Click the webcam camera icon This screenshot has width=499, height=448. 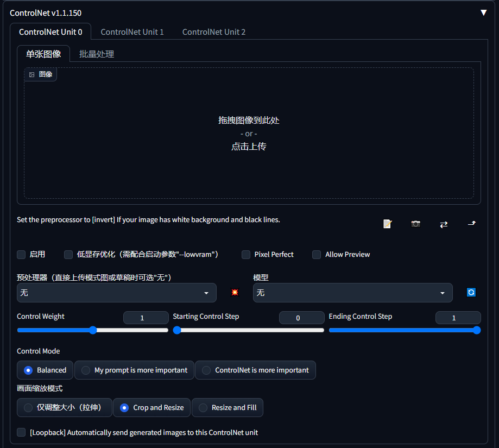click(x=415, y=224)
